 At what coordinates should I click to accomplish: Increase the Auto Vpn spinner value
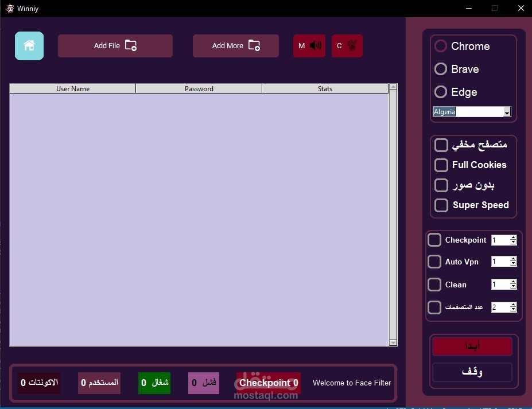tap(513, 259)
